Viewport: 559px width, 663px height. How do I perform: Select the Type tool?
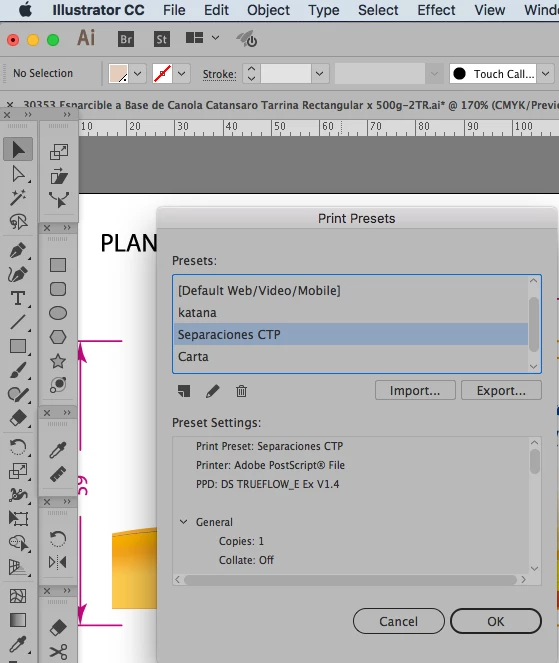[x=18, y=298]
